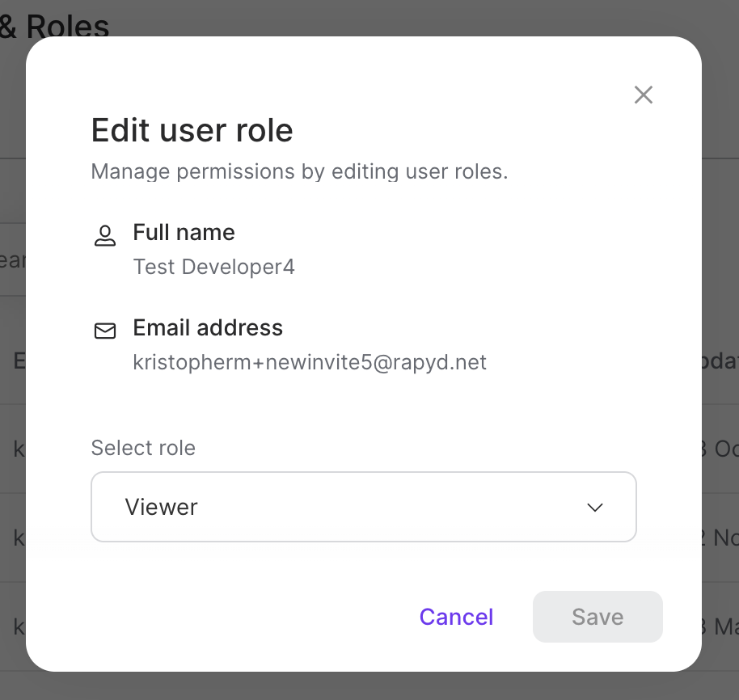This screenshot has width=739, height=700.
Task: Click the Select role label
Action: (143, 448)
